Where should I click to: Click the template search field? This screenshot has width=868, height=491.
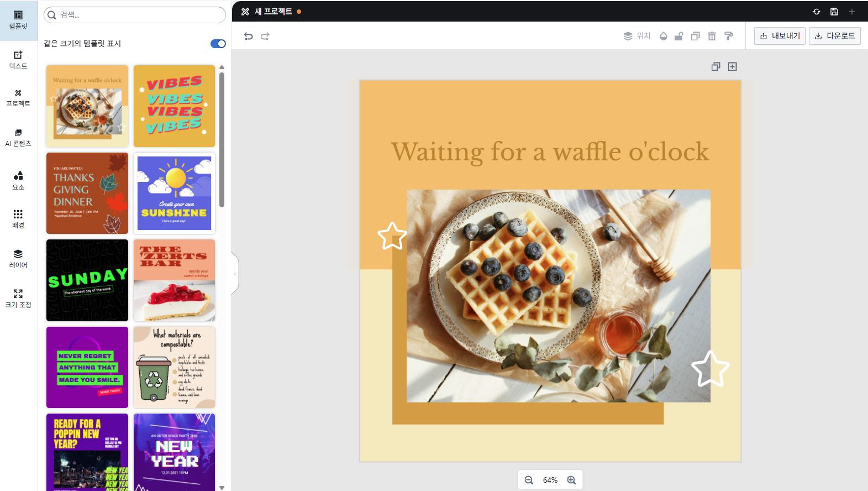(x=135, y=15)
